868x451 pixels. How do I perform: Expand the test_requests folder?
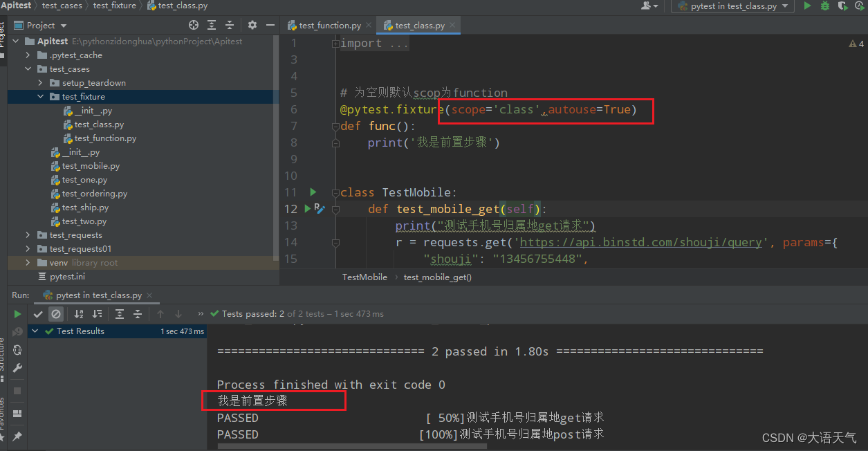[x=27, y=234]
